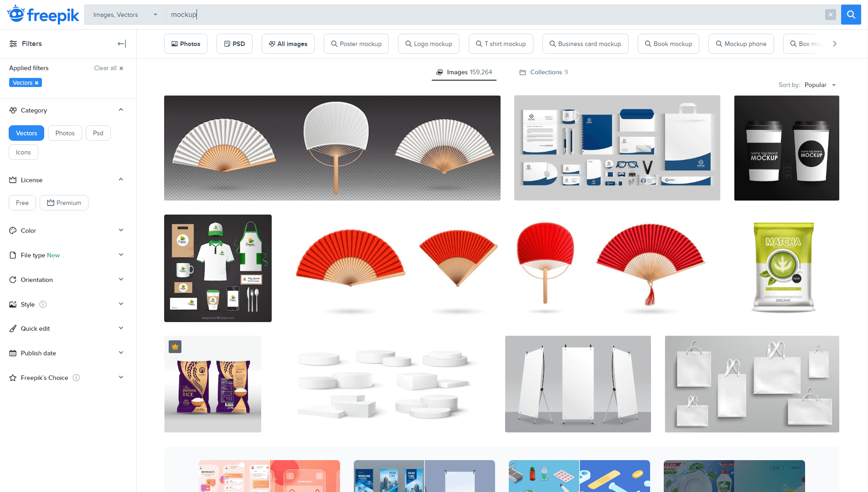868x492 pixels.
Task: Switch to the Collections tab
Action: click(543, 72)
